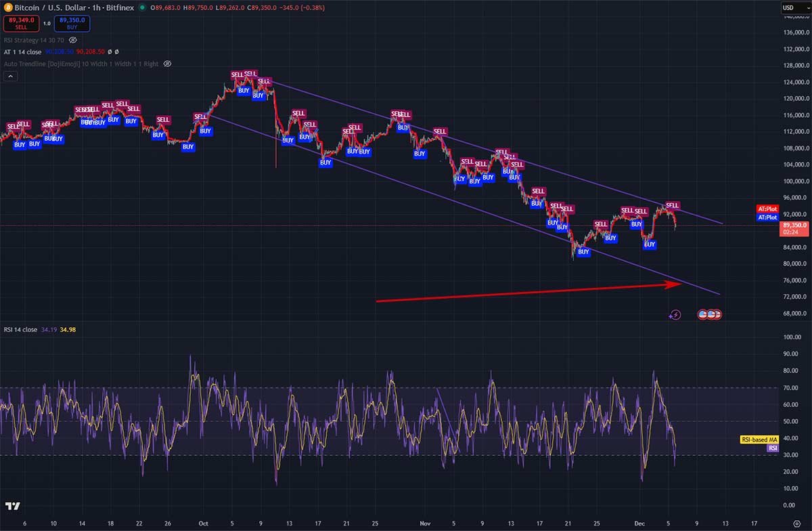
Task: Click the Bitfinex exchange name in the legend
Action: [x=120, y=7]
